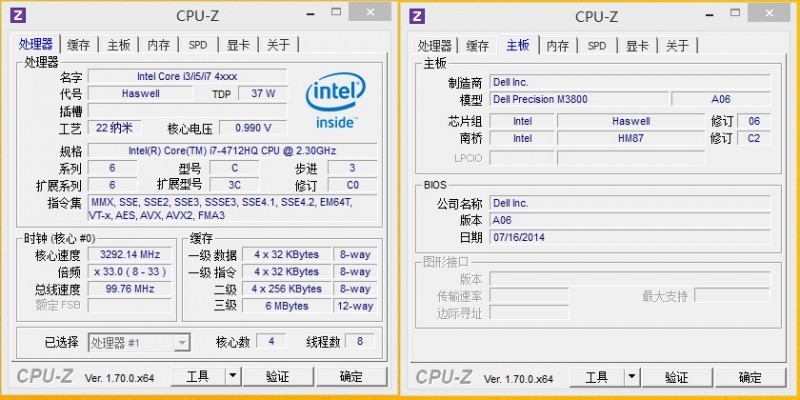Click the bus speed value 99.76 MHz
Screen dimensions: 800x400
[130, 289]
